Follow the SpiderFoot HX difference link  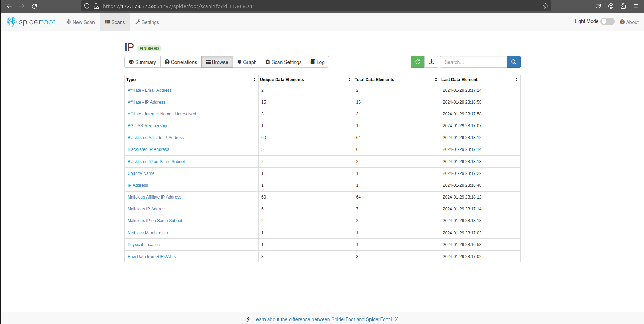pos(326,319)
